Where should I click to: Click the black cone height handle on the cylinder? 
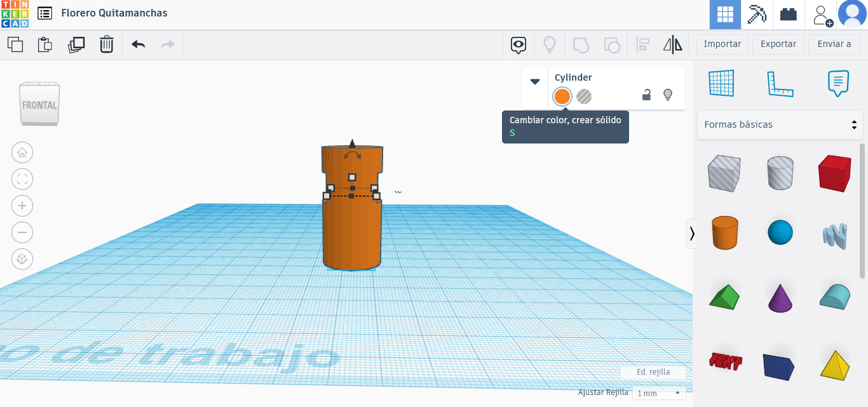(352, 143)
